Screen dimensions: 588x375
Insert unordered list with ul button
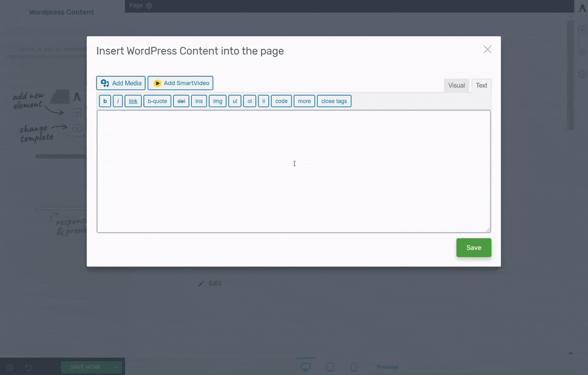tap(235, 101)
